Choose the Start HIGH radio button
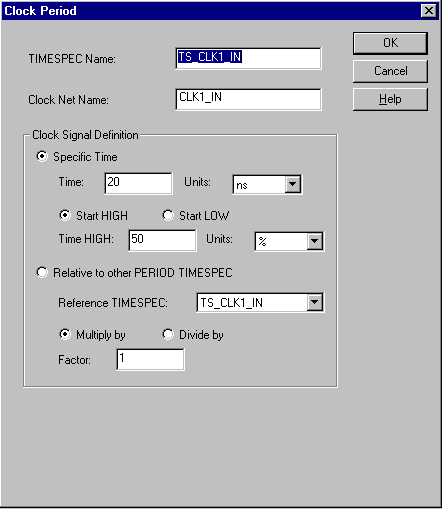 point(65,215)
